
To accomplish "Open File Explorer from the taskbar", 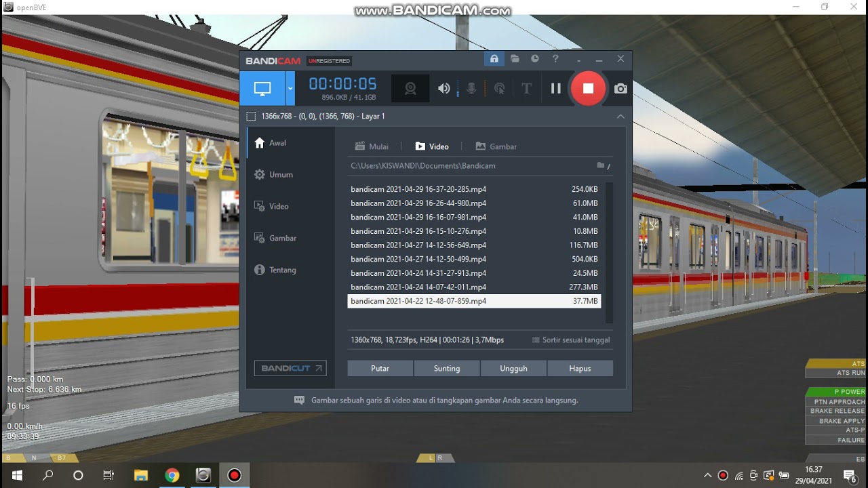I will 140,475.
